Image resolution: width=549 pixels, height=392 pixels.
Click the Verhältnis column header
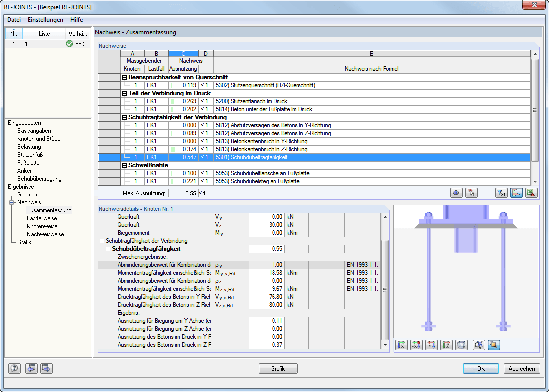pyautogui.click(x=78, y=34)
